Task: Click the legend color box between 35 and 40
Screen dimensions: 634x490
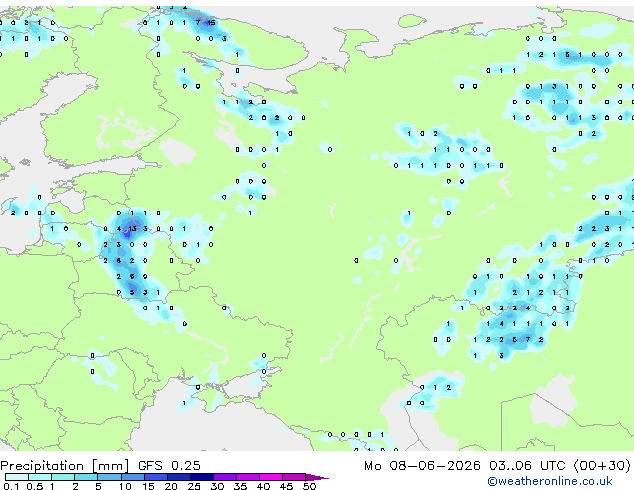Action: 248,477
